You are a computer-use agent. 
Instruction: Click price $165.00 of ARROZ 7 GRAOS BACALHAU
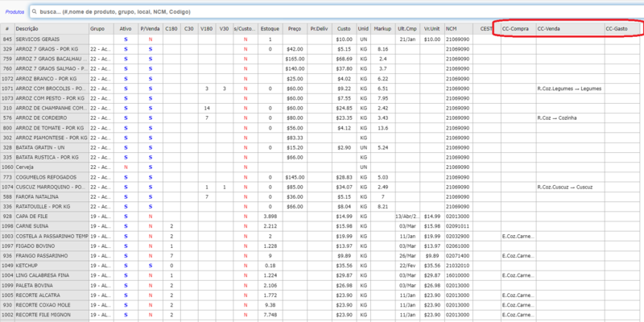(295, 59)
